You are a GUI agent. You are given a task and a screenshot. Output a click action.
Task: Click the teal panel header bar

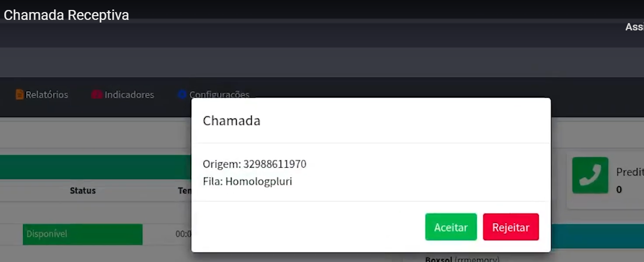click(597, 237)
